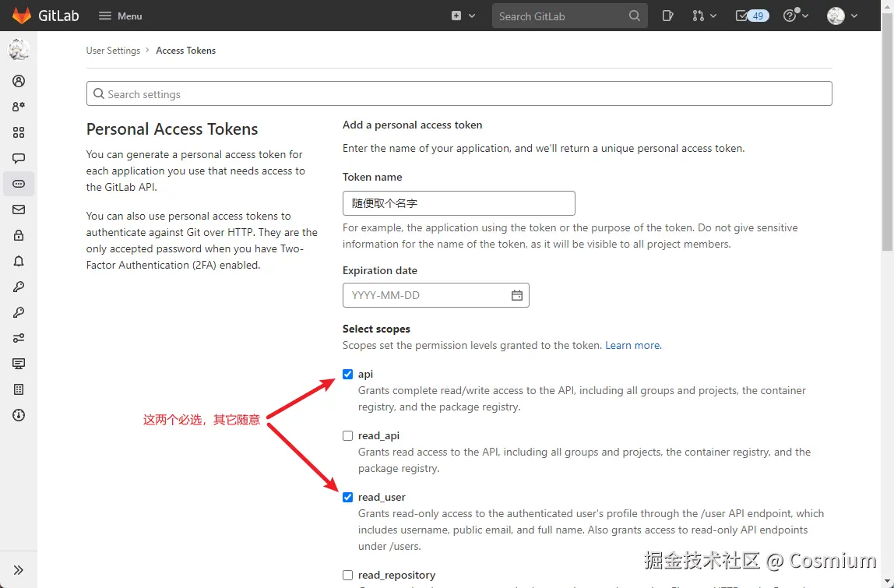
Task: Open Password lock icon in the sidebar
Action: coord(19,235)
